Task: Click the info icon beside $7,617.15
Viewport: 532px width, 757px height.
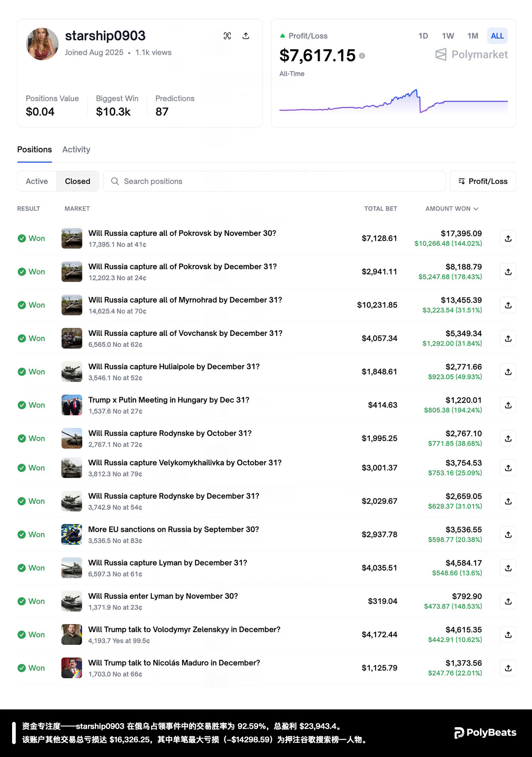Action: 362,56
